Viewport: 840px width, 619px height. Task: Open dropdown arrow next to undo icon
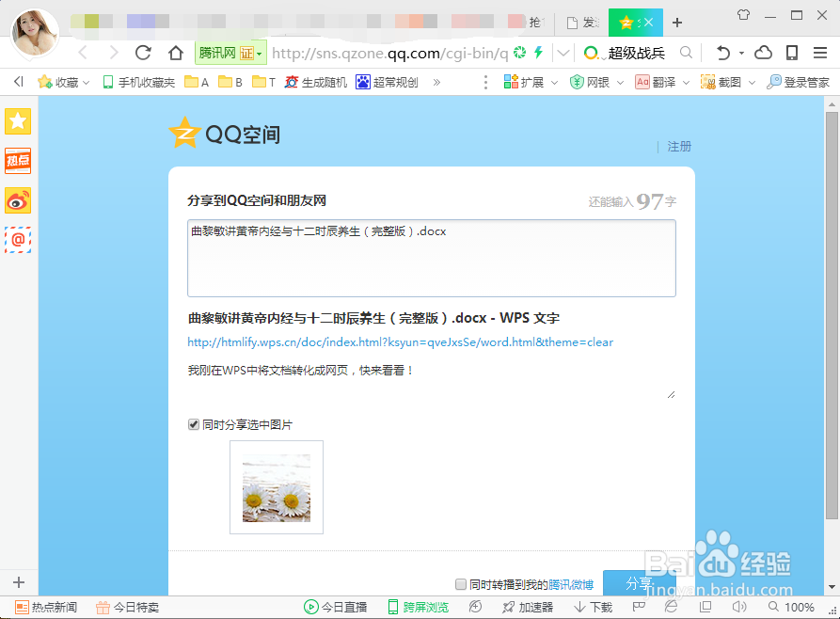tap(741, 53)
